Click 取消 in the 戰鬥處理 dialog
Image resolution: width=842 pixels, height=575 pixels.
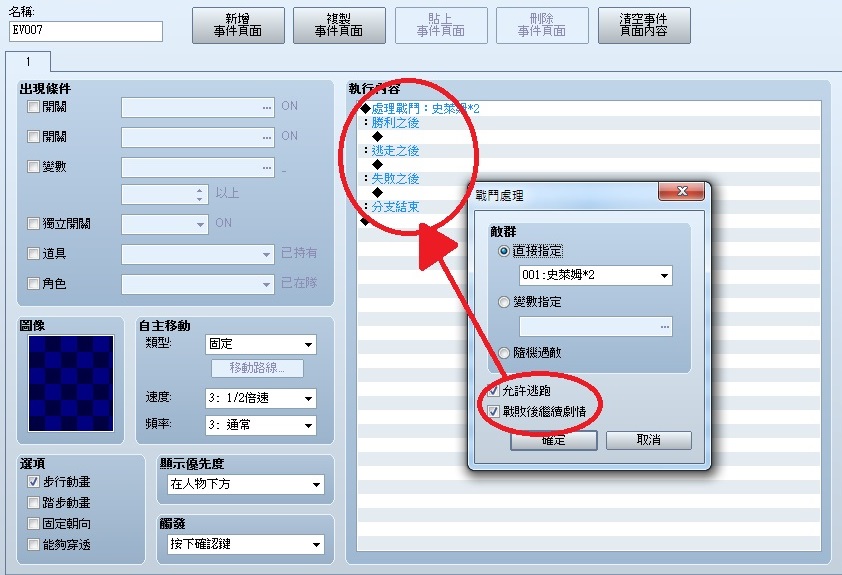point(649,440)
